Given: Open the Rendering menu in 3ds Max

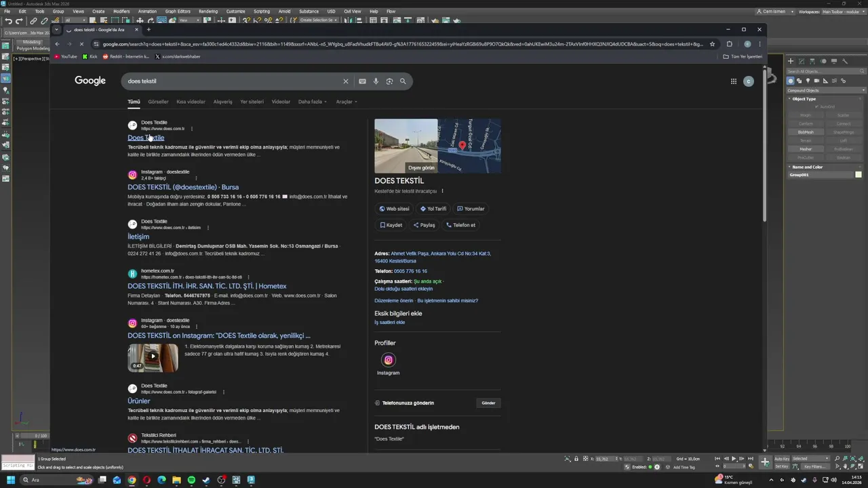Looking at the screenshot, I should click(x=208, y=12).
